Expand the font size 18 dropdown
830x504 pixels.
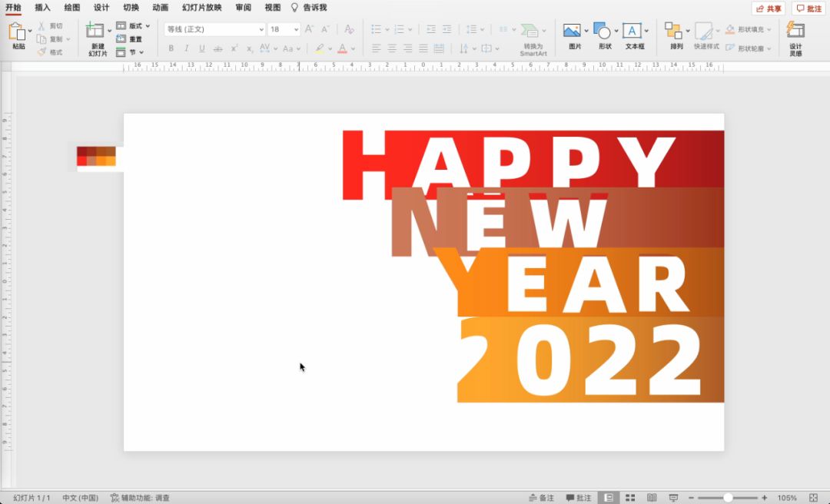(x=296, y=29)
